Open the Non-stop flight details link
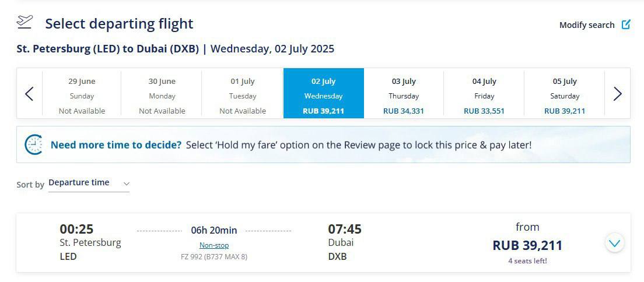The height and width of the screenshot is (282, 644). 214,245
